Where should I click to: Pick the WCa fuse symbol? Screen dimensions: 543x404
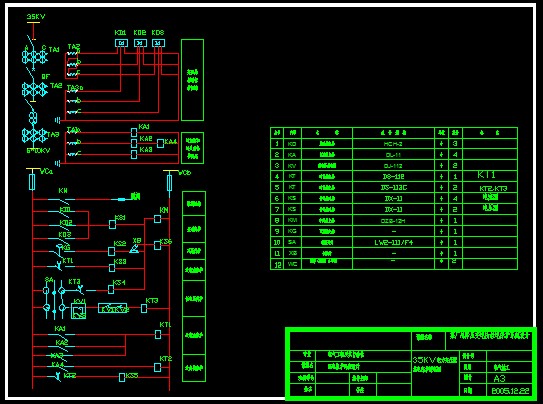click(32, 182)
